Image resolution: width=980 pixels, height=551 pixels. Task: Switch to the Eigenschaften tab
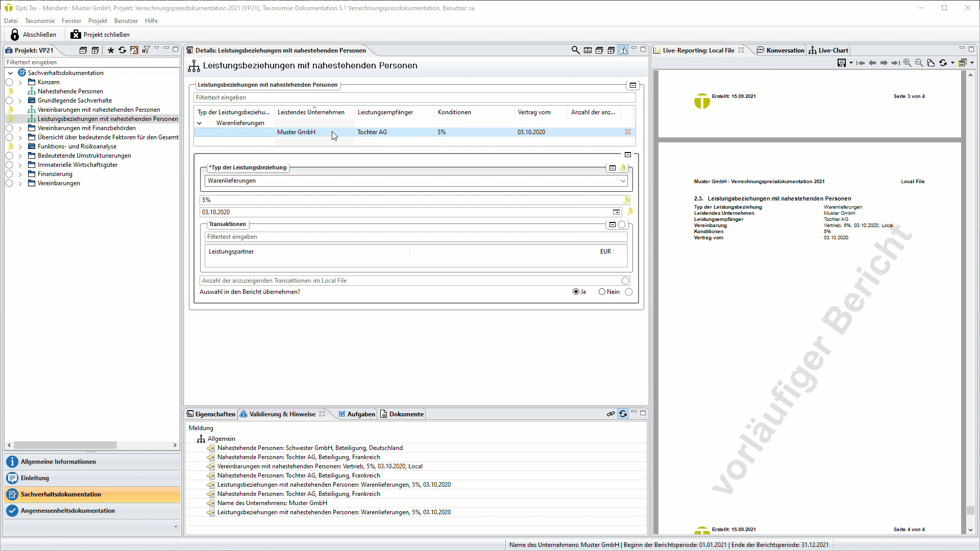click(x=211, y=414)
